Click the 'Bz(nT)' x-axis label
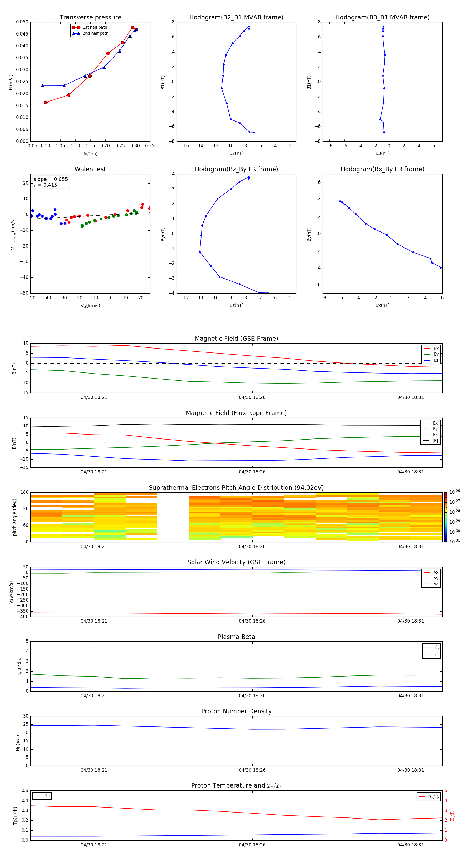473x868 pixels. pyautogui.click(x=236, y=305)
